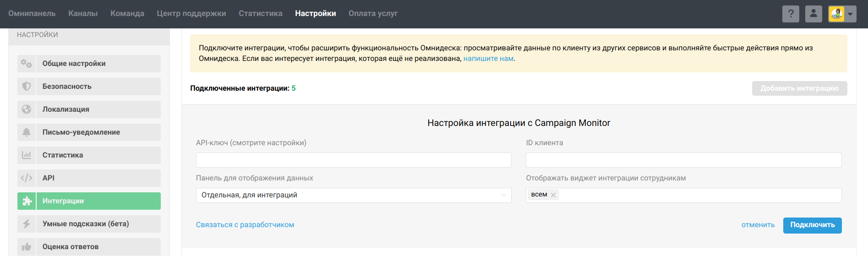Focus the ID клиента input field

683,160
